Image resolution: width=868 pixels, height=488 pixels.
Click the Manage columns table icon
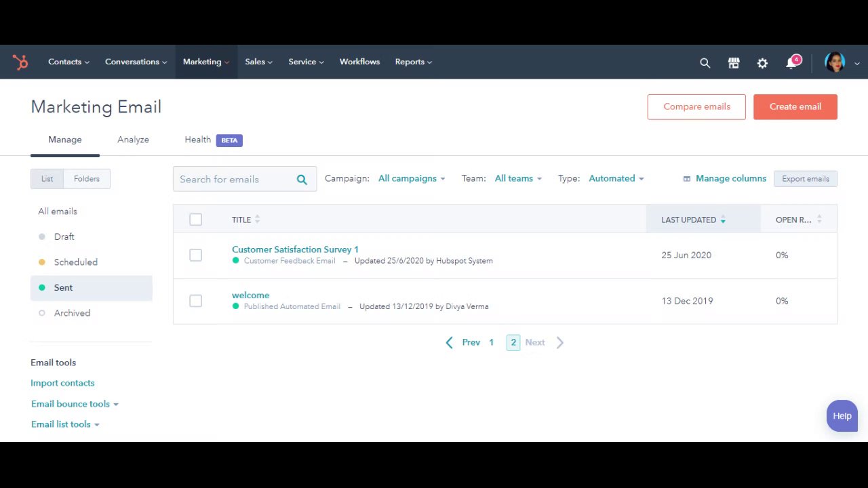click(x=687, y=179)
